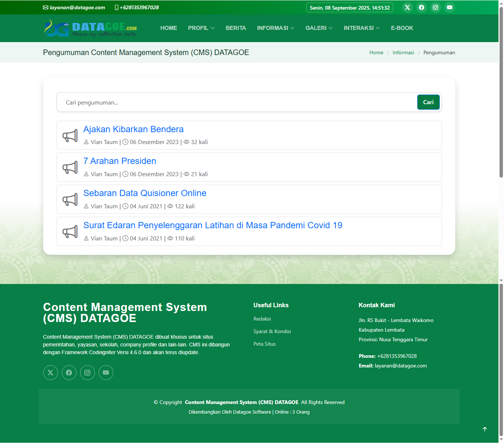
Task: Click the Cari pengumuman search field
Action: pyautogui.click(x=236, y=102)
